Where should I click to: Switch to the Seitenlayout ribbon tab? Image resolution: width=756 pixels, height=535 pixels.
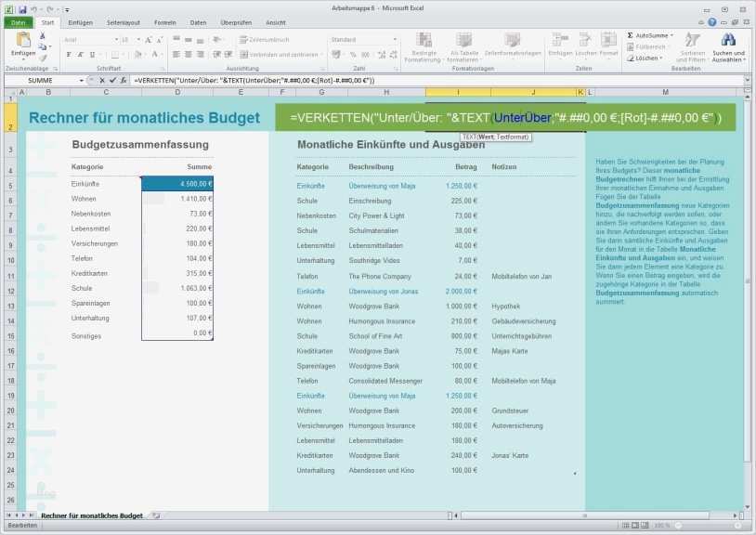(x=124, y=22)
